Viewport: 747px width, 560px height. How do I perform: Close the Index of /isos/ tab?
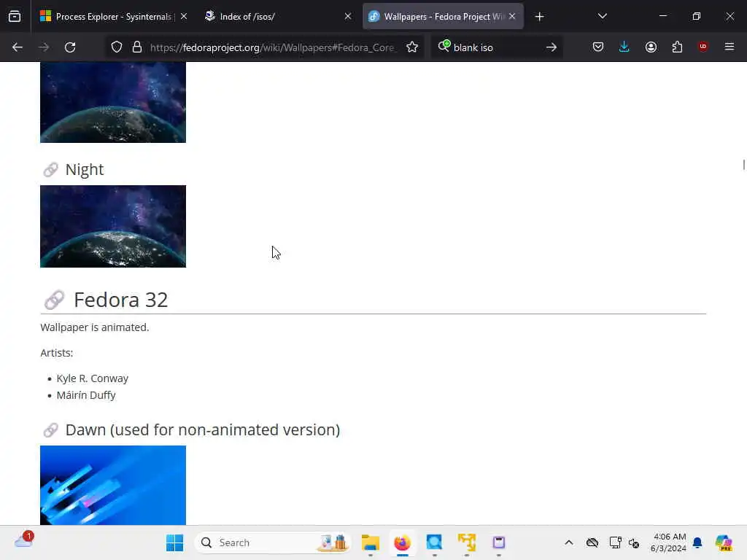tap(348, 17)
